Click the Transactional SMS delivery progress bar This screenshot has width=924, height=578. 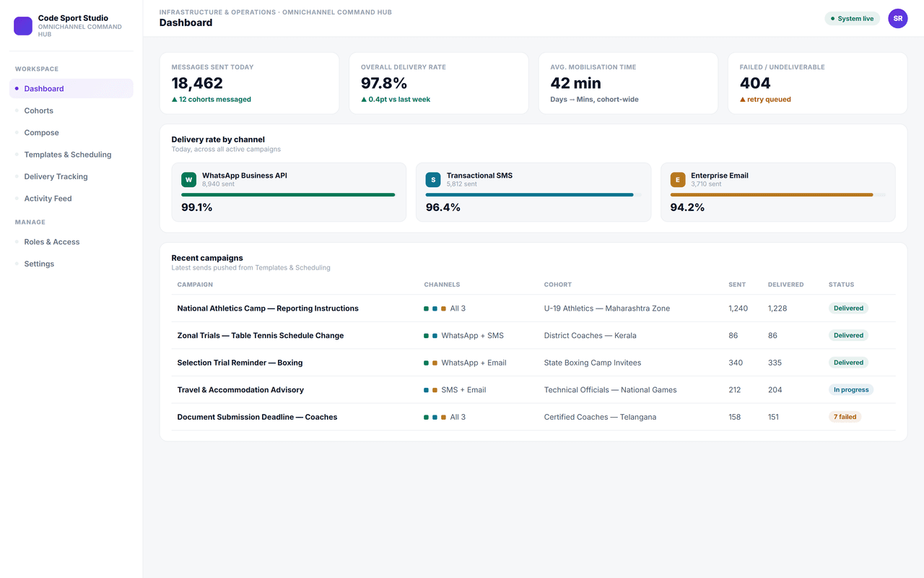(x=533, y=194)
